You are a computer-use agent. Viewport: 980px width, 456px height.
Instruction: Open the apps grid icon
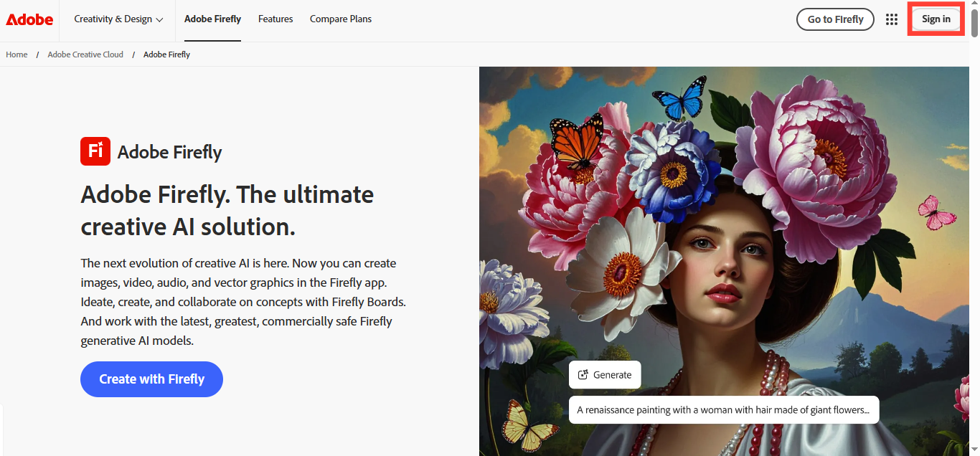click(x=891, y=19)
